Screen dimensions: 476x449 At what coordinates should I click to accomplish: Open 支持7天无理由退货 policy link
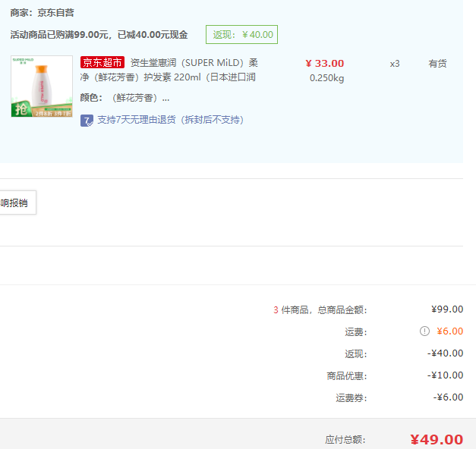pyautogui.click(x=170, y=120)
